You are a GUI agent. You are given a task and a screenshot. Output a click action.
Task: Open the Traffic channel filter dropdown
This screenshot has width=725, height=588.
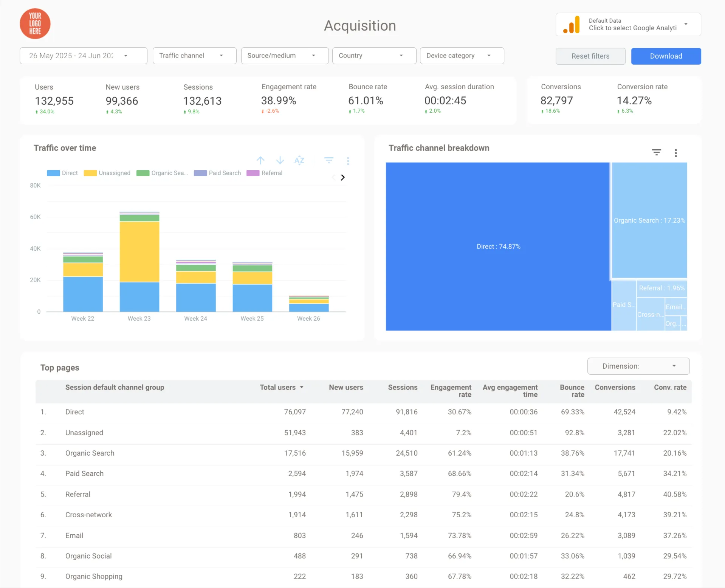tap(195, 56)
